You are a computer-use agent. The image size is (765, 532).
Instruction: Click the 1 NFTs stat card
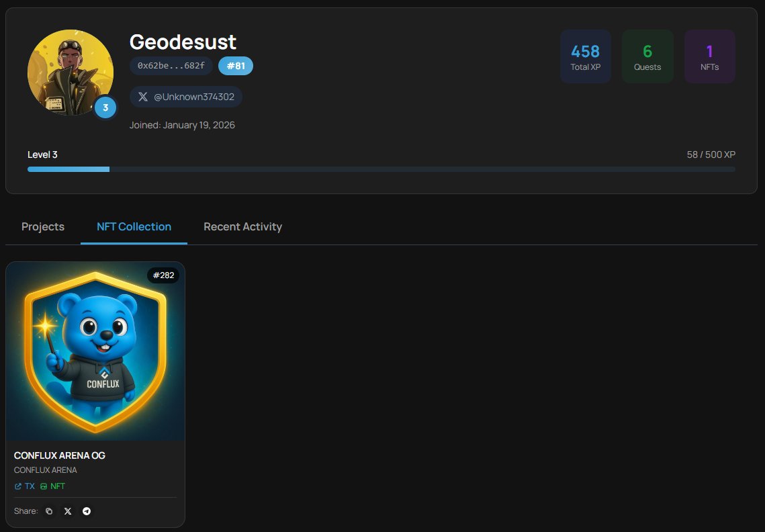[x=709, y=56]
